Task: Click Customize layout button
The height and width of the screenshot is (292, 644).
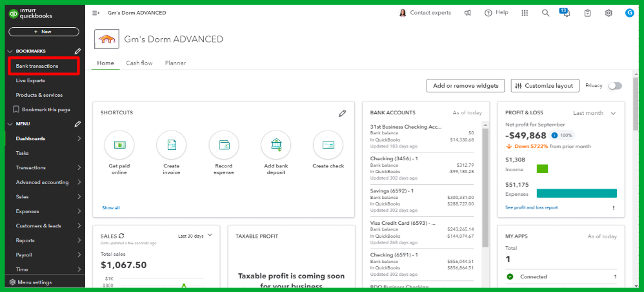Action: [x=545, y=85]
